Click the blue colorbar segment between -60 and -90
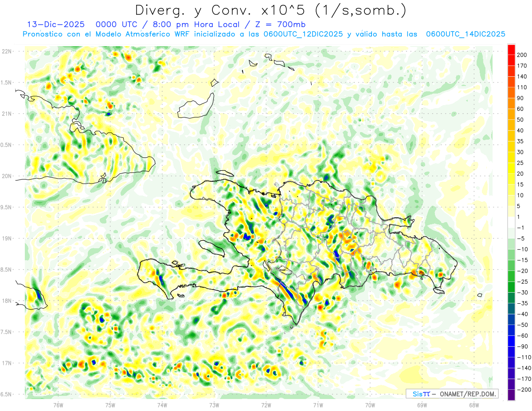532x411 pixels. point(511,341)
